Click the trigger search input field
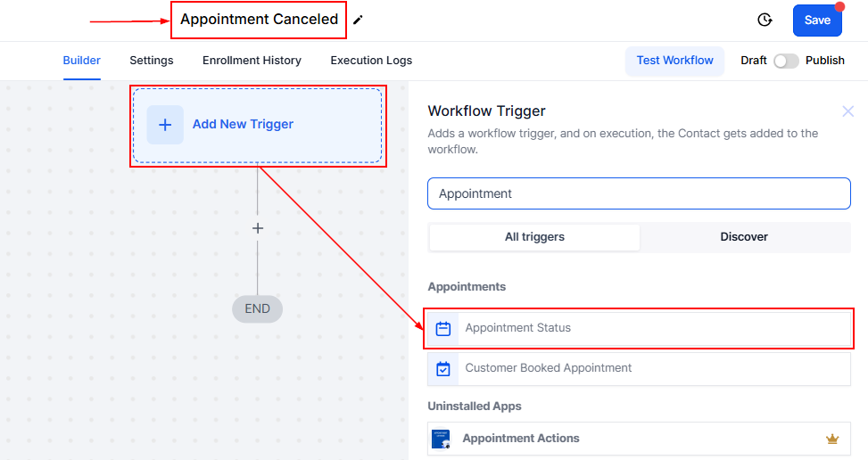 click(x=639, y=193)
